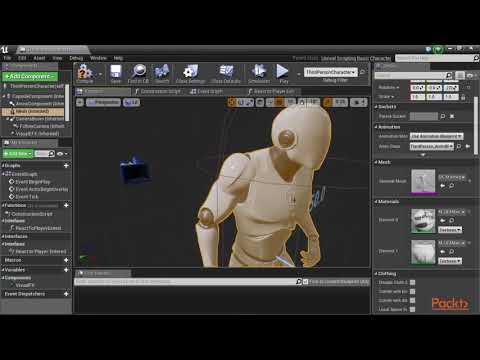The image size is (480, 360).
Task: Click browse magnifier for material Element 0
Action: tap(452, 220)
